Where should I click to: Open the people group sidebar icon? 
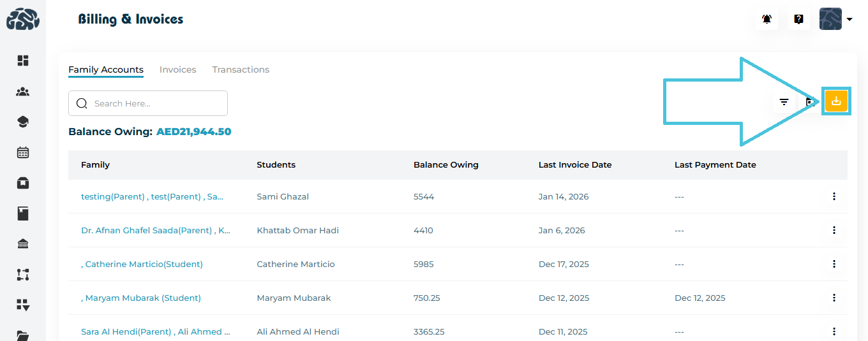[x=23, y=92]
